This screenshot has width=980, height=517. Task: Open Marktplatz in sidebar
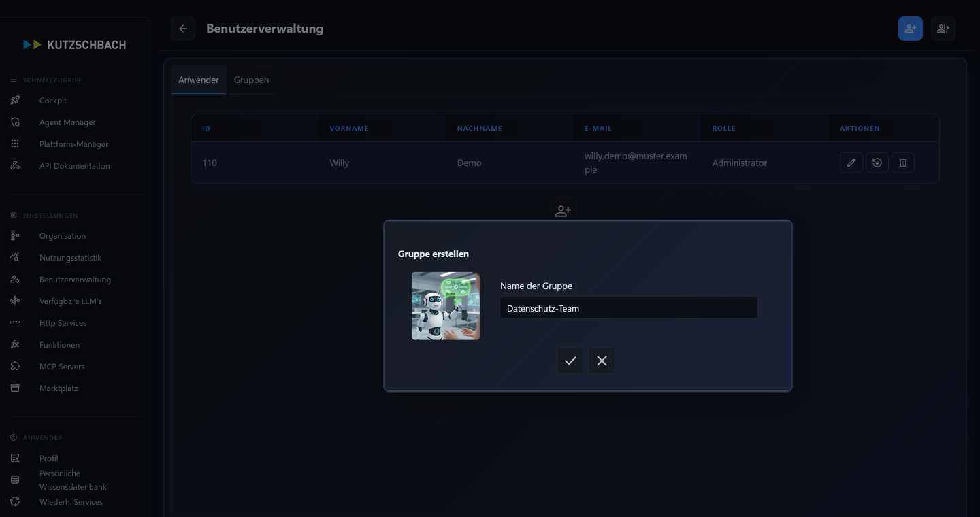[x=59, y=388]
